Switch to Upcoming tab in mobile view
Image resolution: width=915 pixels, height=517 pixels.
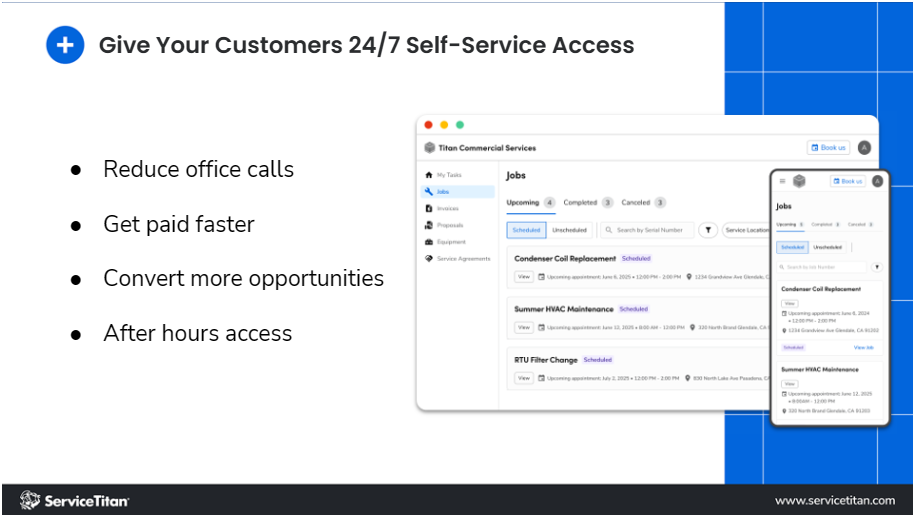click(790, 225)
